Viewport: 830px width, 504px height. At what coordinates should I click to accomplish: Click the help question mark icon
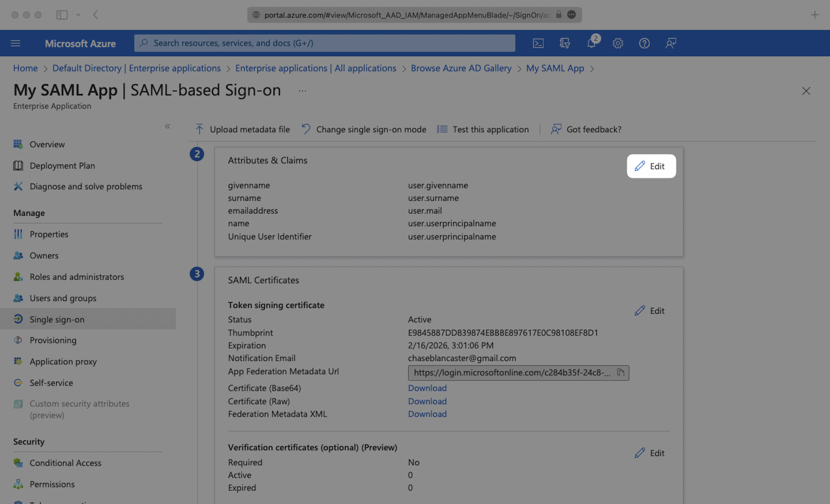644,43
